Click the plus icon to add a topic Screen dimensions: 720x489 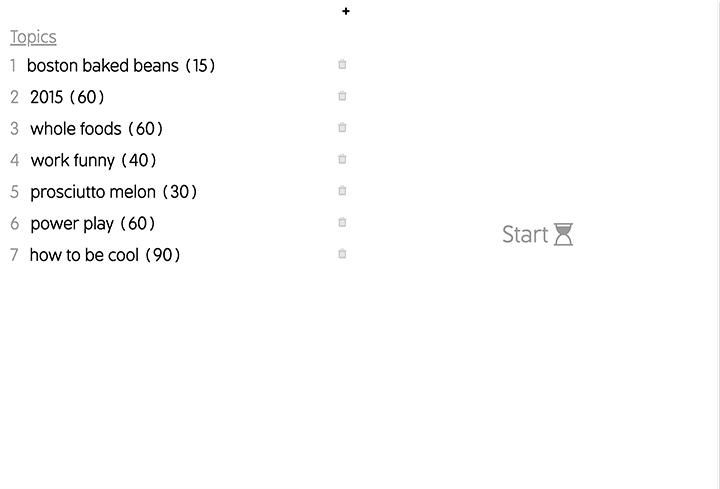346,11
